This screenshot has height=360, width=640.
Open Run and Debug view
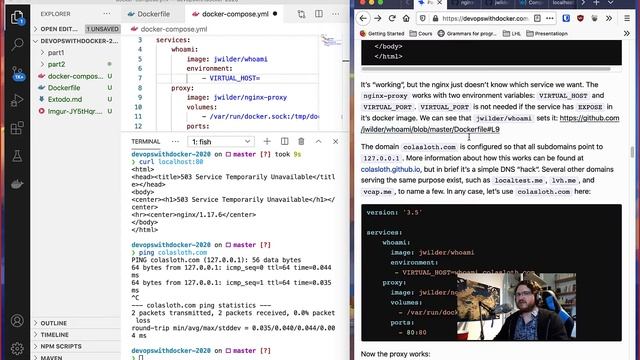17,100
